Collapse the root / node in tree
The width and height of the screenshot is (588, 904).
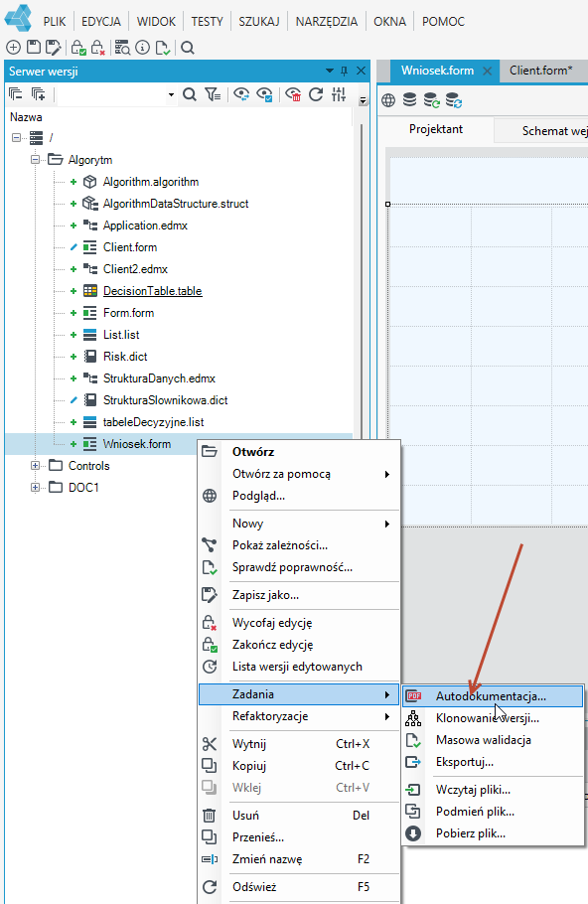(x=16, y=137)
